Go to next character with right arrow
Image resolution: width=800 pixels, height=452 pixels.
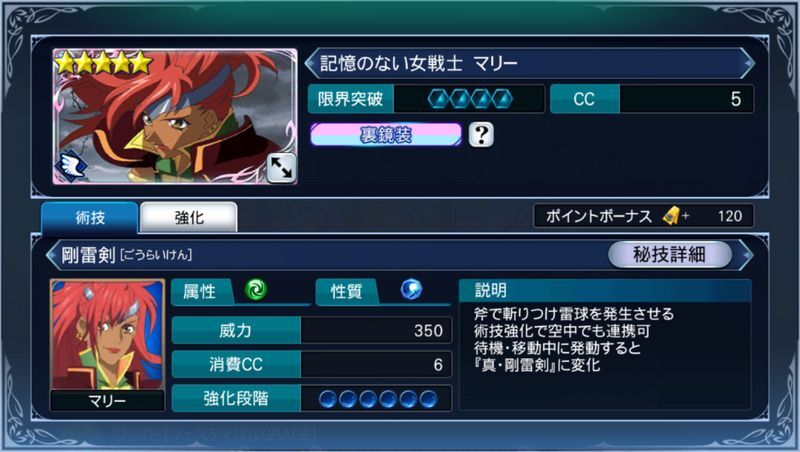747,63
